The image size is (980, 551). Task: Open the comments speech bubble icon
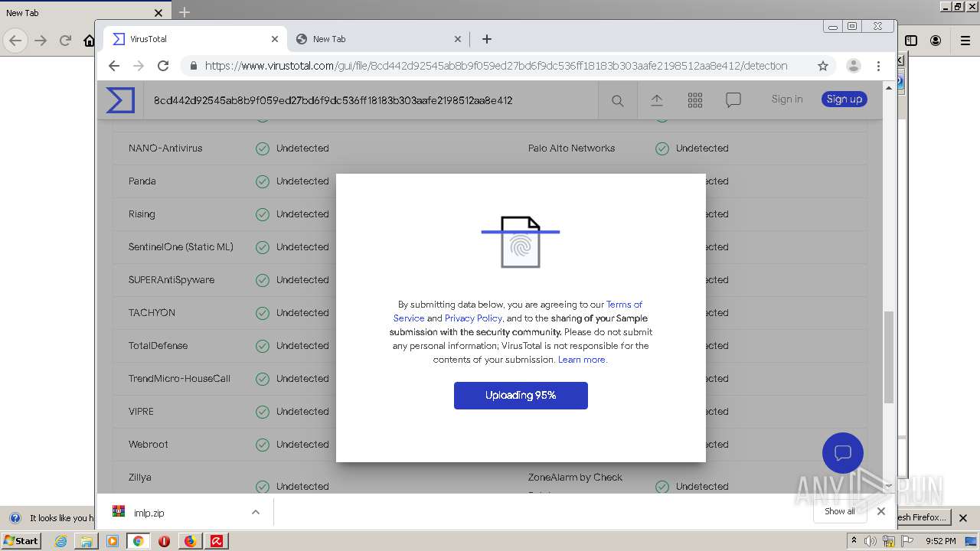point(733,100)
